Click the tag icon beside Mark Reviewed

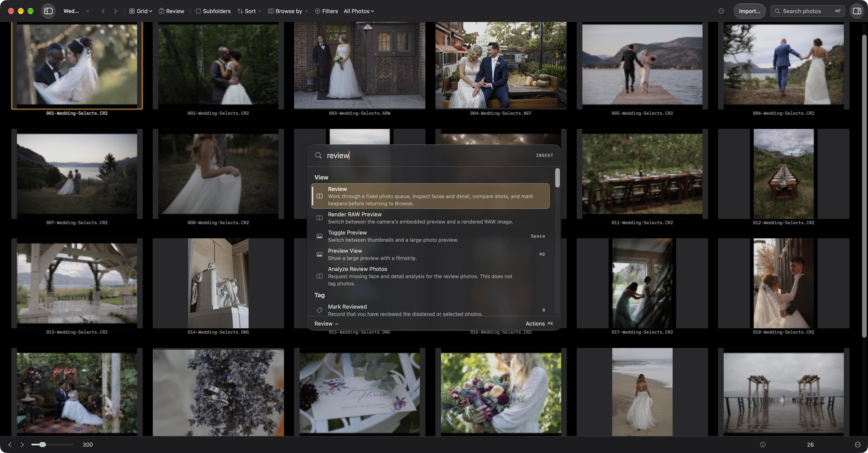[x=319, y=310]
